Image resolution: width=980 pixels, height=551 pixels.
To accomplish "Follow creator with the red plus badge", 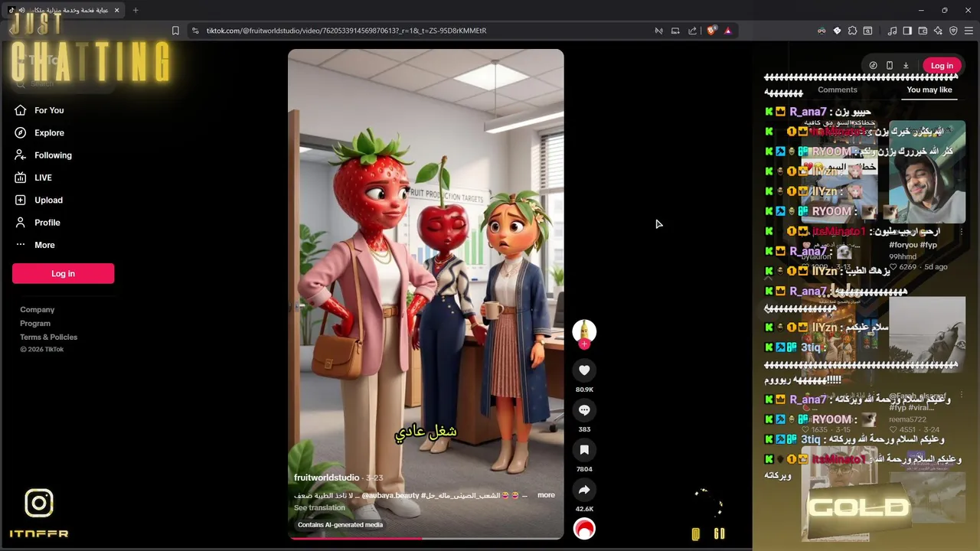I will 584,344.
